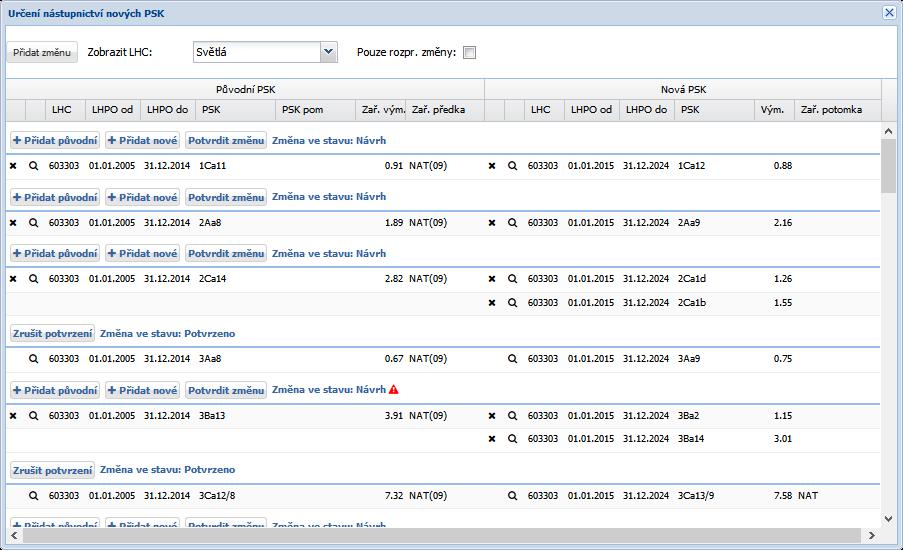Viewport: 903px width, 550px height.
Task: Inspect new PSK 3Aa9
Action: pyautogui.click(x=512, y=359)
